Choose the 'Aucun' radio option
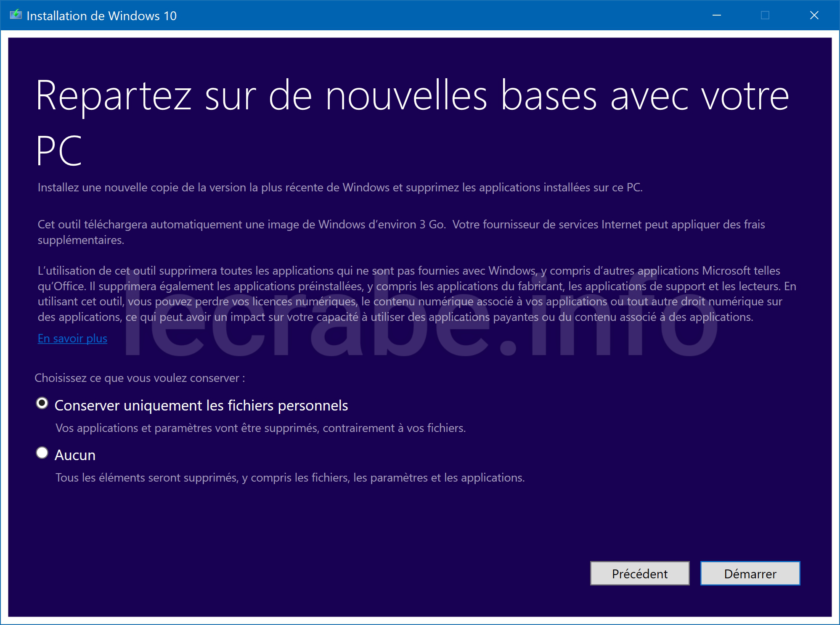Image resolution: width=840 pixels, height=625 pixels. pos(42,453)
